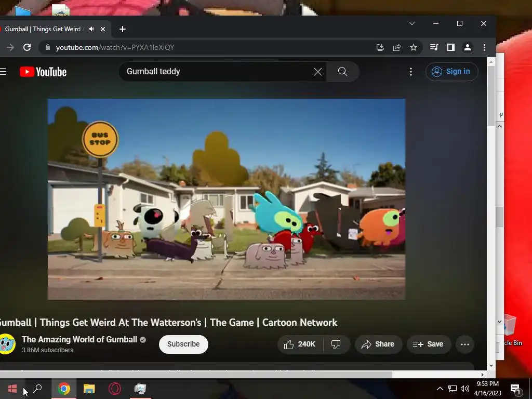Open Chrome three-dot menu

coord(485,47)
